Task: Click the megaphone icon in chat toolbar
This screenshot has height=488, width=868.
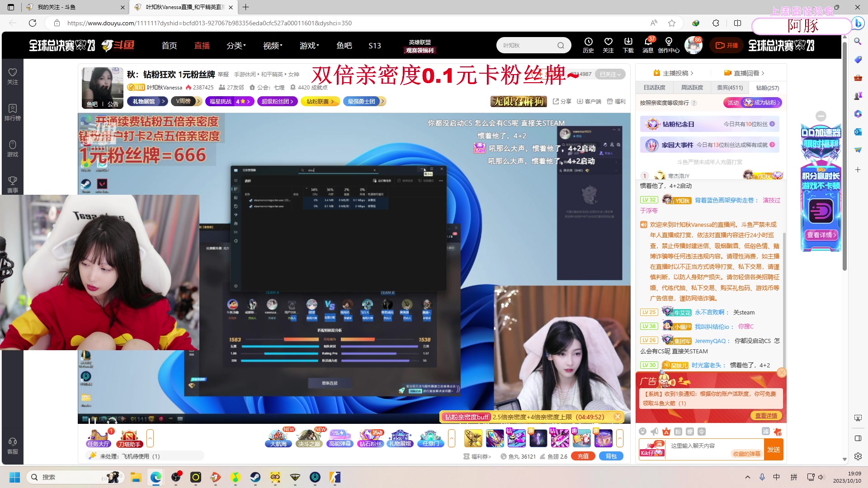Action: click(654, 432)
